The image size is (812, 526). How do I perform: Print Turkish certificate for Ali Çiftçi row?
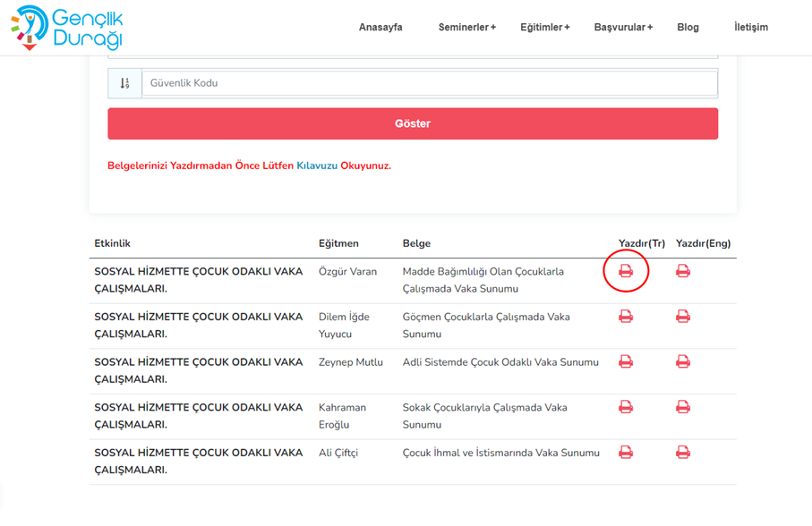[626, 452]
